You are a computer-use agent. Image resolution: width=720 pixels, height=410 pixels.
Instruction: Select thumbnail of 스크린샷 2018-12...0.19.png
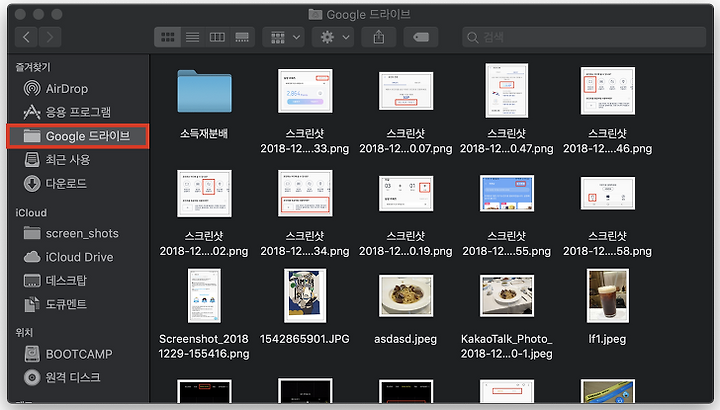click(406, 193)
